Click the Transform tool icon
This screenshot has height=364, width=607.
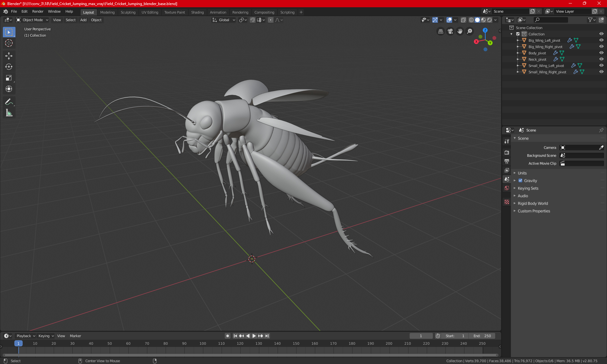coord(9,89)
